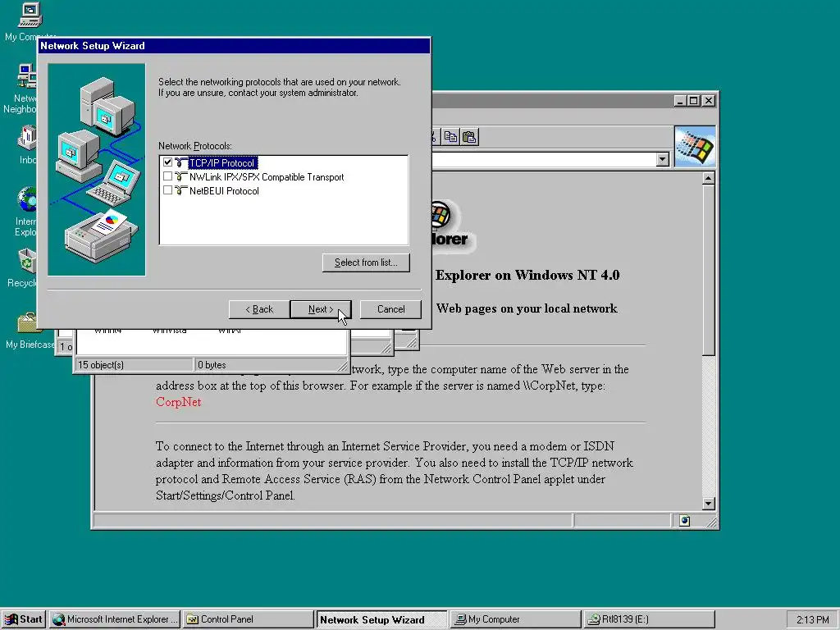Enable the NetBEUI Protocol checkbox
This screenshot has height=630, width=840.
point(167,190)
